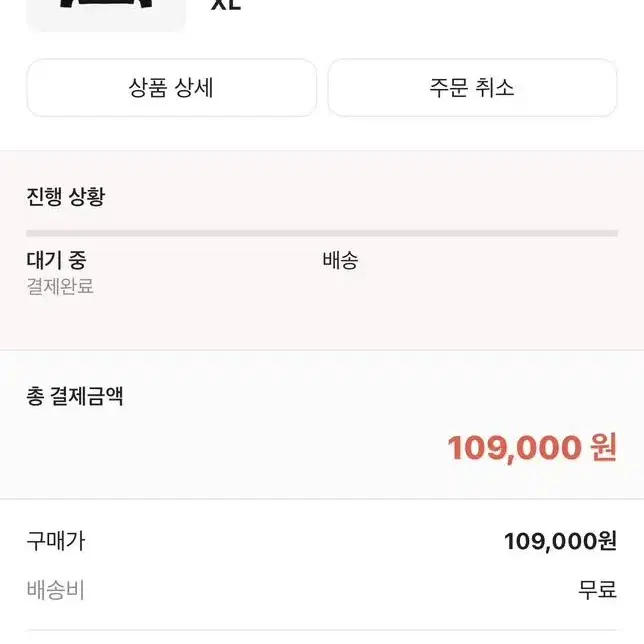Tap the black 109,000원 purchase price
Image resolution: width=644 pixels, height=644 pixels.
click(561, 541)
